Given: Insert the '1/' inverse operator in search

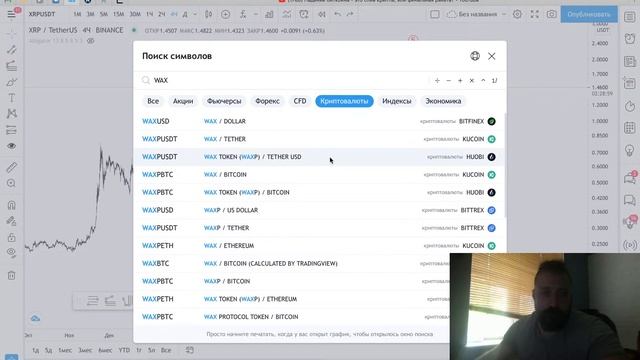Looking at the screenshot, I should click(x=494, y=80).
